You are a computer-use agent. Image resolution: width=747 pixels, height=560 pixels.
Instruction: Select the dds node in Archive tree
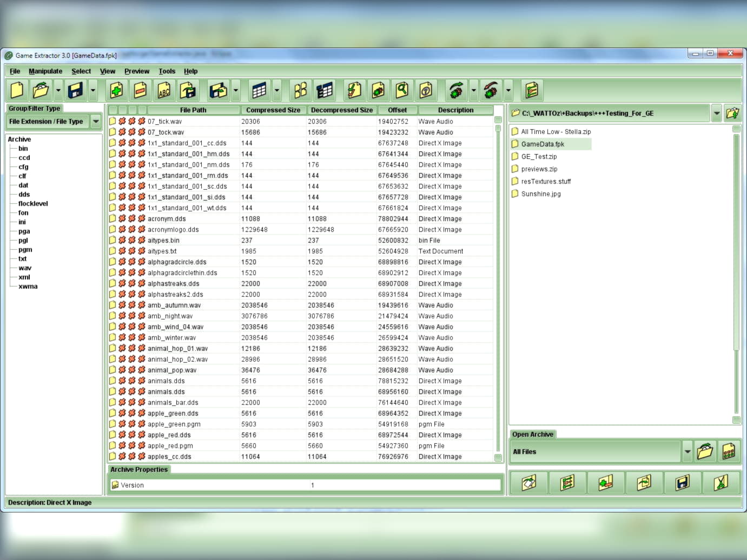click(x=24, y=195)
